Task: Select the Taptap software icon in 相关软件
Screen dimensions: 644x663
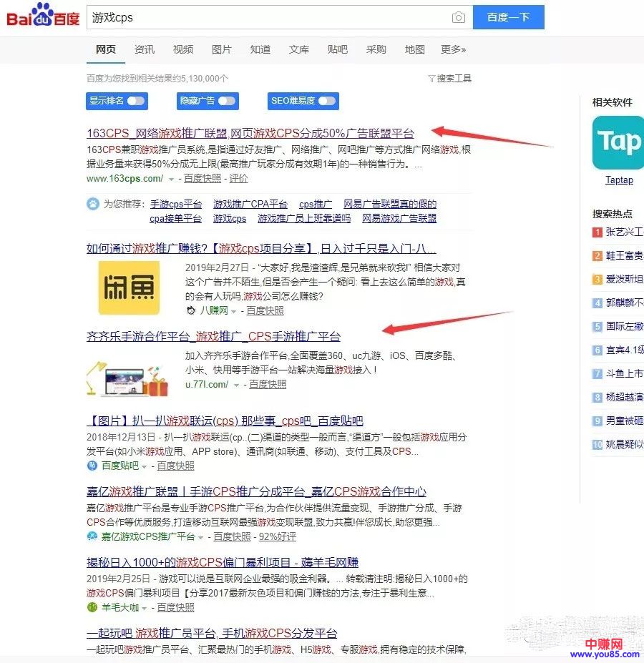Action: click(617, 142)
